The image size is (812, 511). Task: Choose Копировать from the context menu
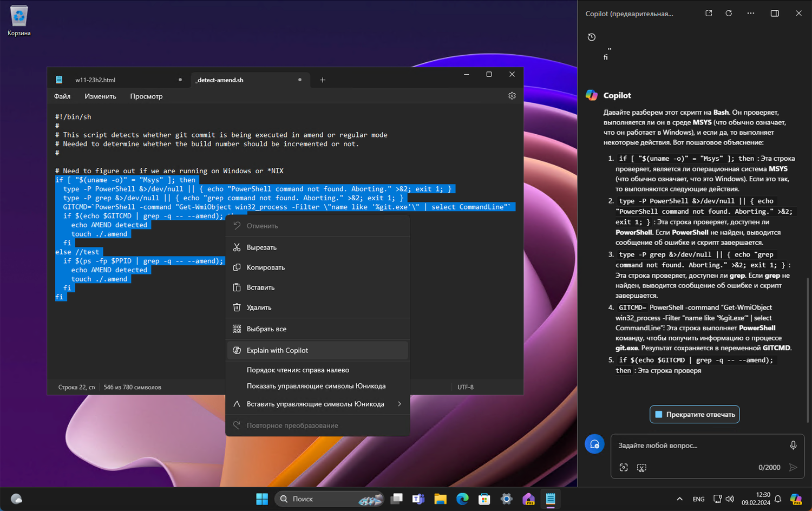266,267
